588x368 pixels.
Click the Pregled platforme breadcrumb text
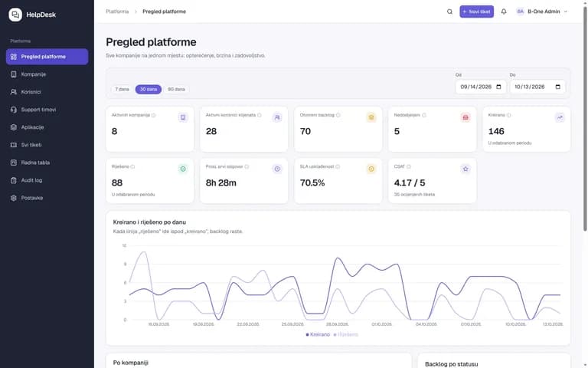[x=165, y=11]
